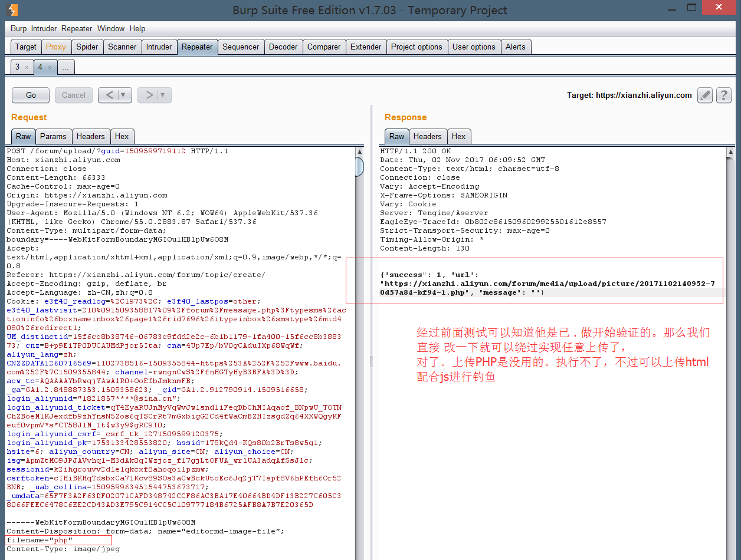This screenshot has width=741, height=560.
Task: Click the Go button to send request
Action: (31, 95)
